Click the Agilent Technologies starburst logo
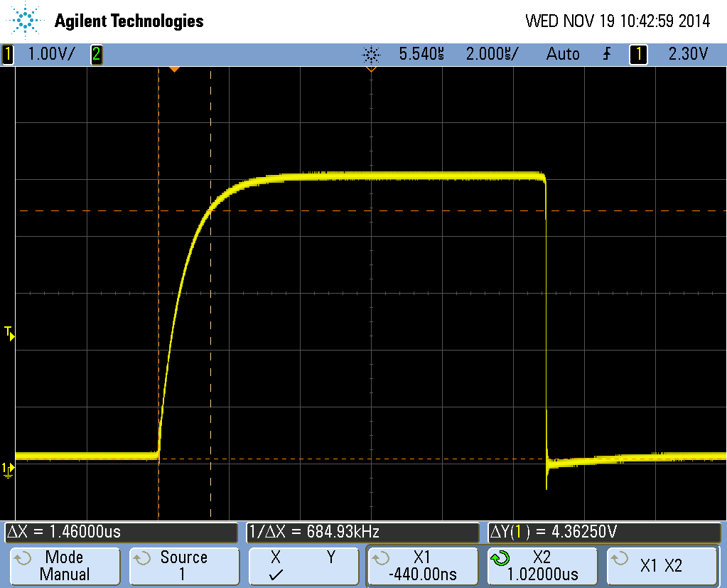 [25, 21]
